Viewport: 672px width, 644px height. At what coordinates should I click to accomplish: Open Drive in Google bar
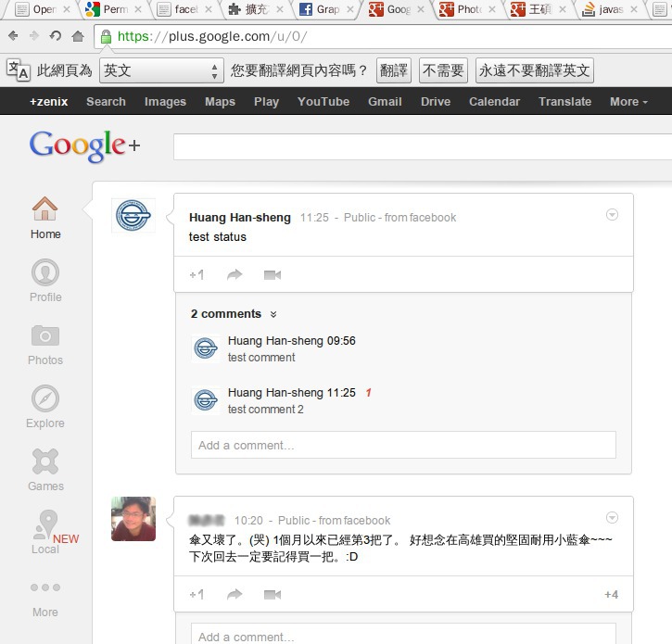point(436,102)
